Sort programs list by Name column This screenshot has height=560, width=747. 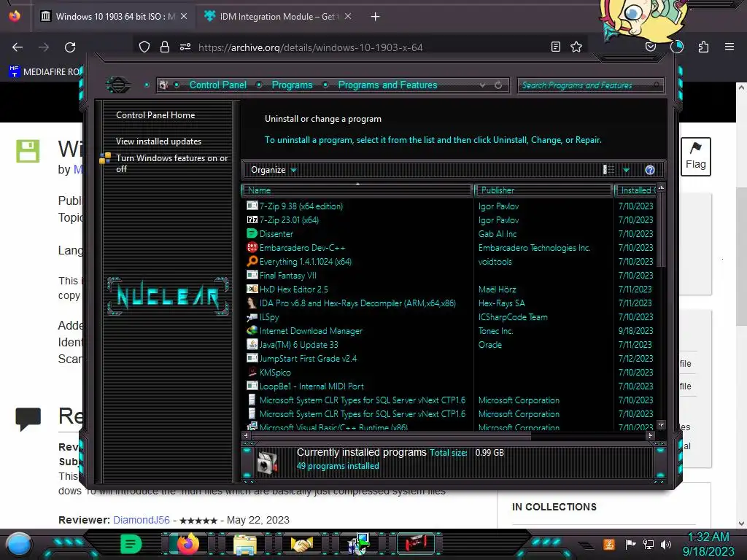click(x=357, y=190)
